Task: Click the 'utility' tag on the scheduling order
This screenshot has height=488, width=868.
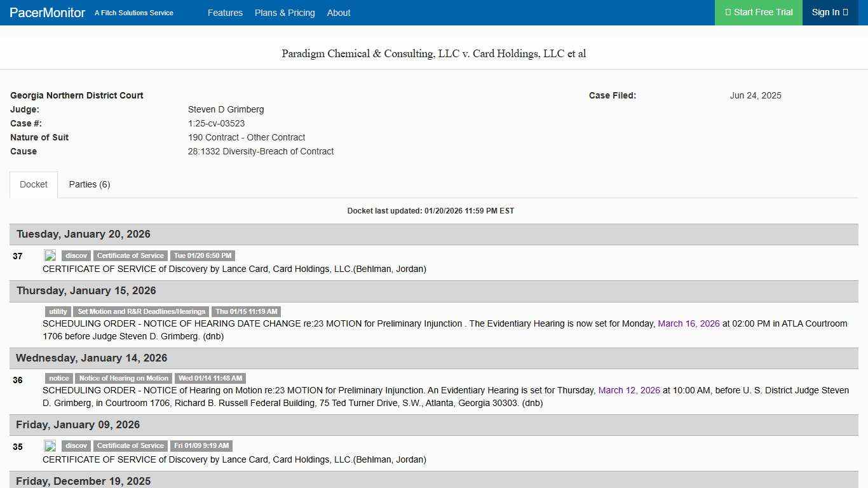Action: pos(58,311)
